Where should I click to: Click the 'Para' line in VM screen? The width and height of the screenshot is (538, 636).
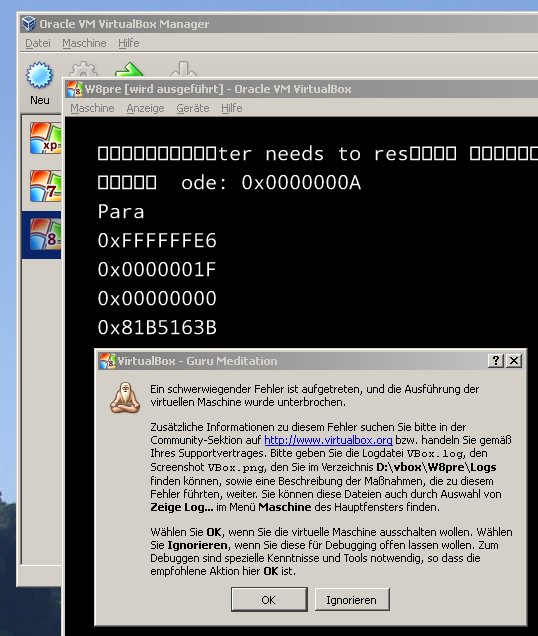pyautogui.click(x=121, y=211)
